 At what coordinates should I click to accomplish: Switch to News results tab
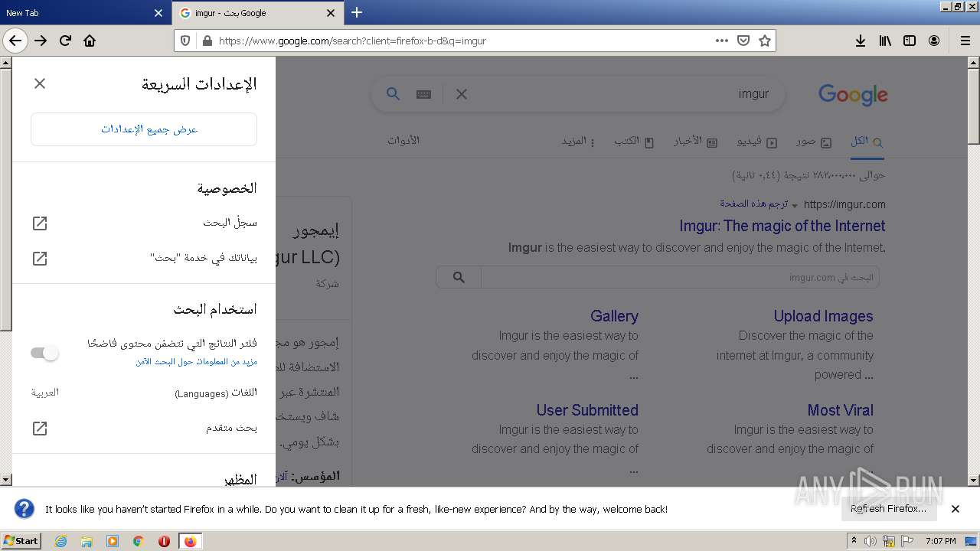point(695,142)
